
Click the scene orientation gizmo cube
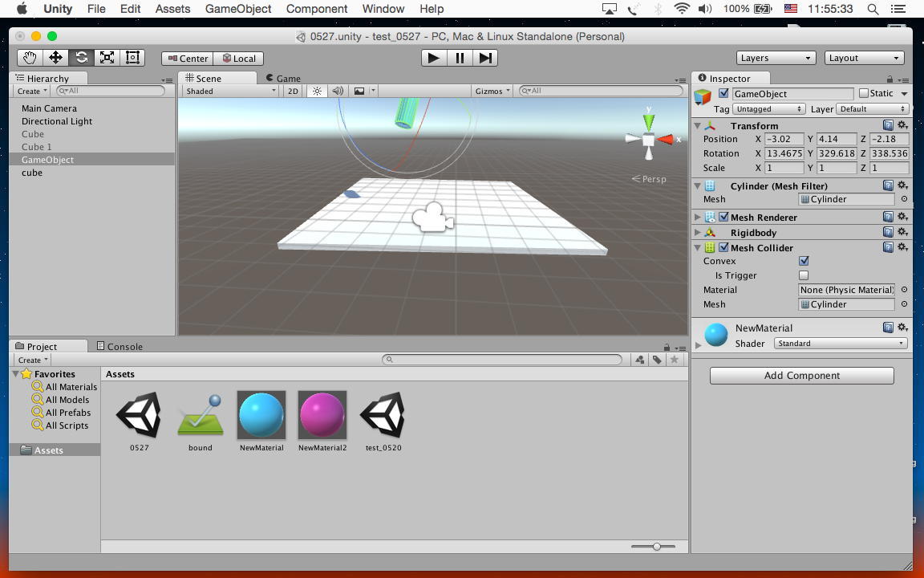[x=648, y=140]
